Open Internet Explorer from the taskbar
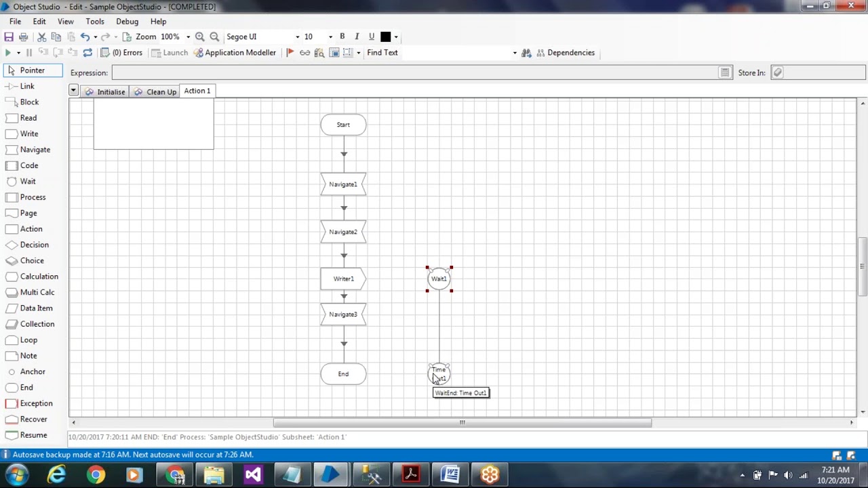This screenshot has height=488, width=868. [57, 474]
